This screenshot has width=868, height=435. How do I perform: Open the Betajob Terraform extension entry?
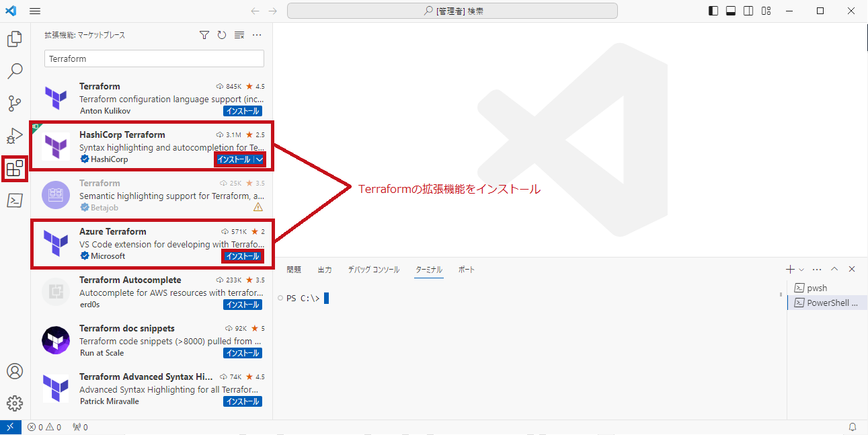click(x=152, y=195)
